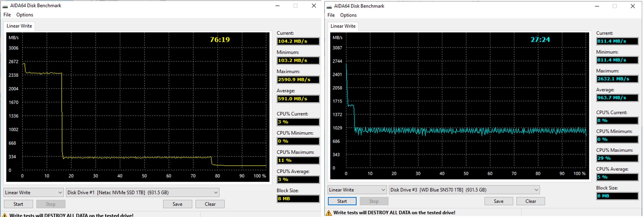Close the right AIDA64 Disk Benchmark window
The height and width of the screenshot is (217, 644).
click(x=633, y=6)
